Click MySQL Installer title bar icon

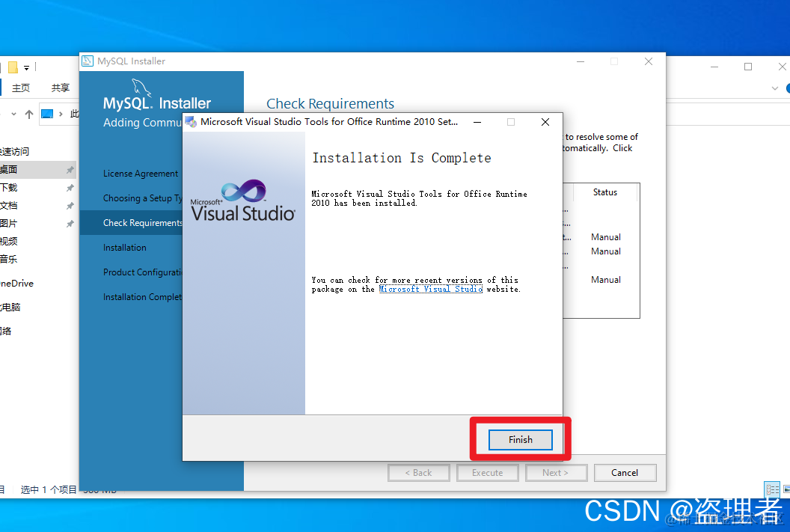pyautogui.click(x=88, y=61)
